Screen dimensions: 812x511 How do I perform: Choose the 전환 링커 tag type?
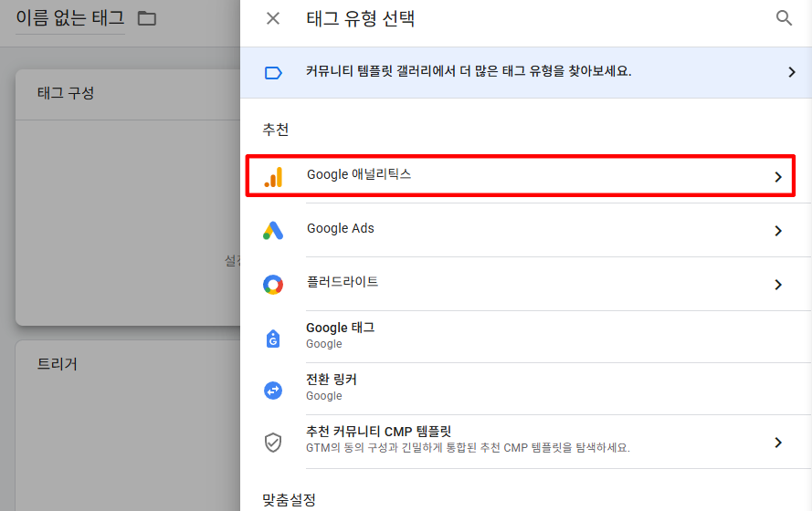525,389
